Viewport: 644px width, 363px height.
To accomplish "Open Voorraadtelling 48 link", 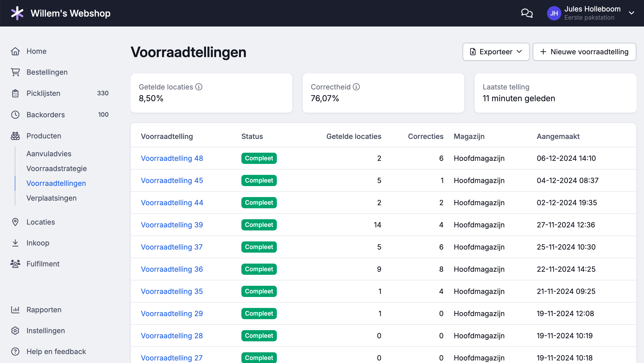I will 172,158.
